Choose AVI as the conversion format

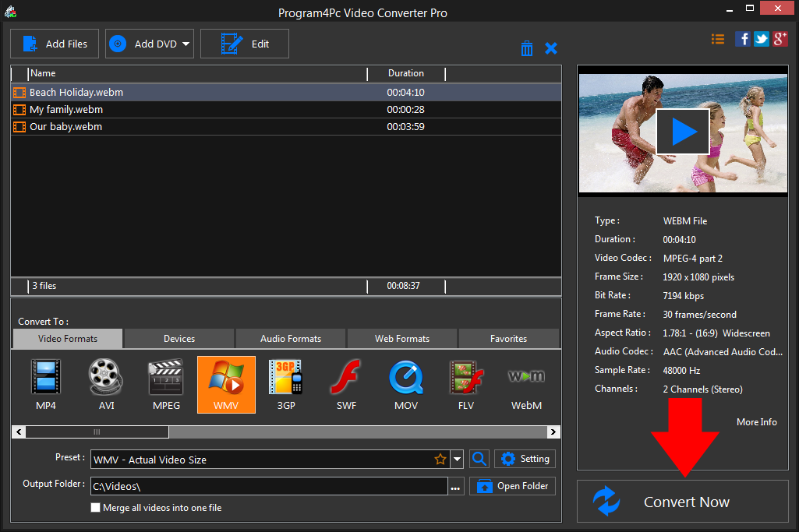point(105,385)
